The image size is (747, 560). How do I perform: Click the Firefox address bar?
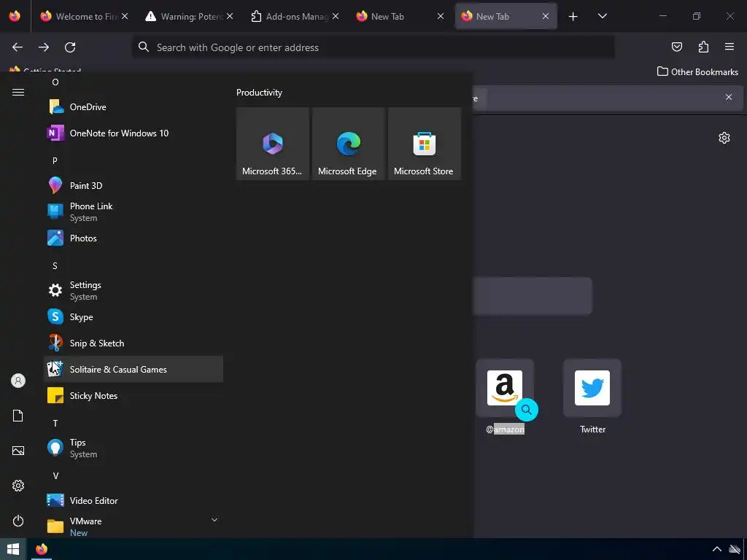coord(373,47)
